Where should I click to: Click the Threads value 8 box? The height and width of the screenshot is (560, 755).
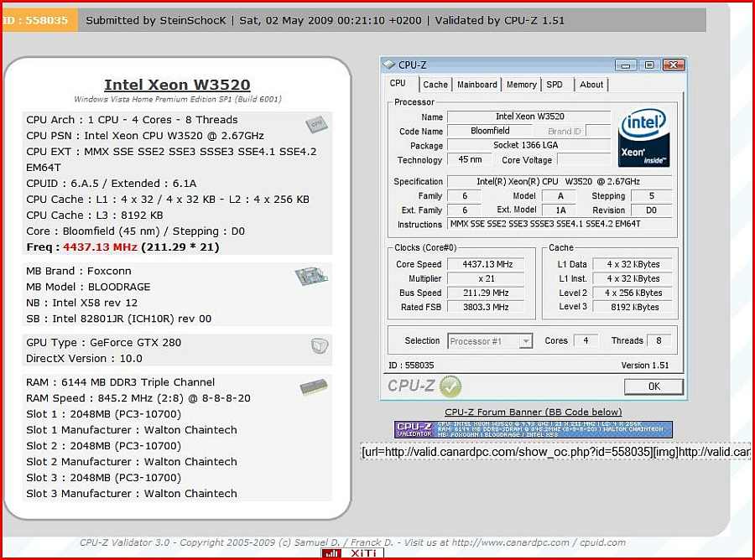pos(659,340)
